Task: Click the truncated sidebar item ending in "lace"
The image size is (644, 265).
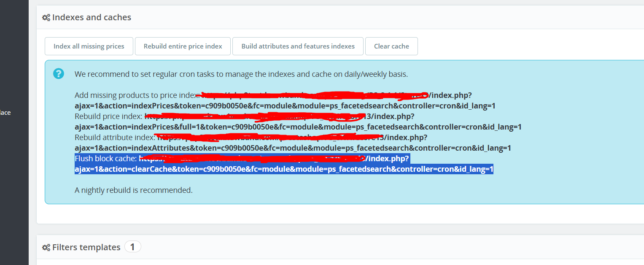Action: pyautogui.click(x=5, y=113)
